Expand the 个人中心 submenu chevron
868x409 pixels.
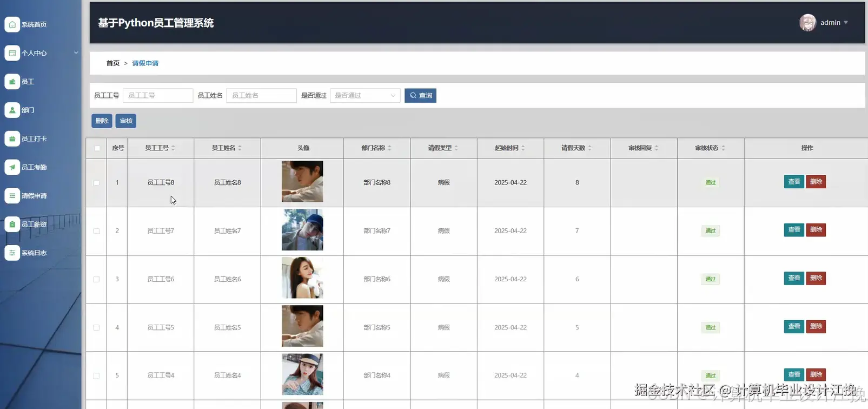(x=76, y=52)
